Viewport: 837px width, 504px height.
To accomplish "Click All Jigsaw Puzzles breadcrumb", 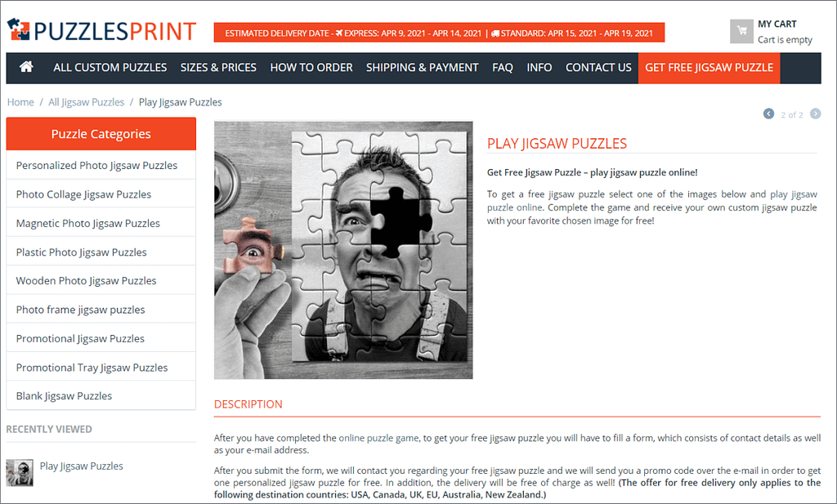I will tap(87, 102).
